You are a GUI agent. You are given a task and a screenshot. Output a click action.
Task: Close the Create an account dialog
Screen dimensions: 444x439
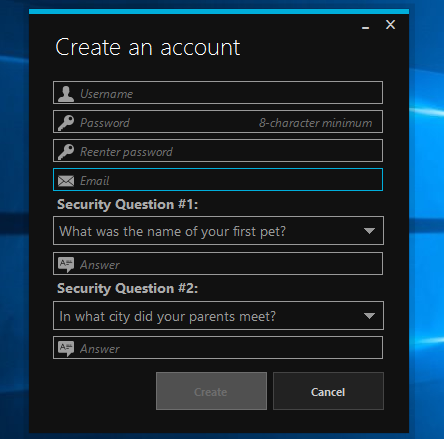pos(390,24)
